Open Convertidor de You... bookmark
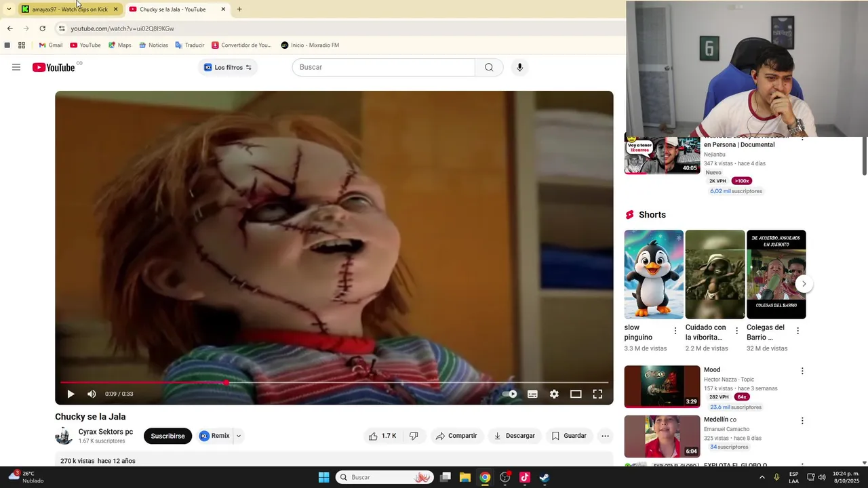 point(241,45)
